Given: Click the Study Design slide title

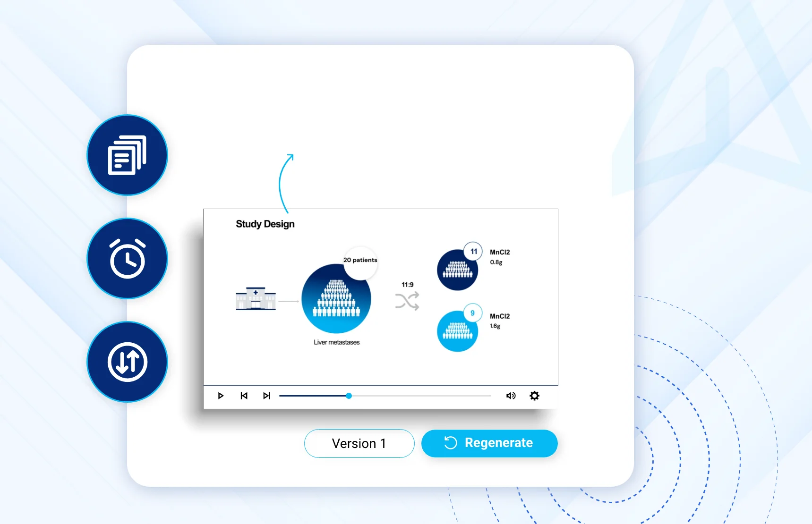Looking at the screenshot, I should (x=265, y=224).
